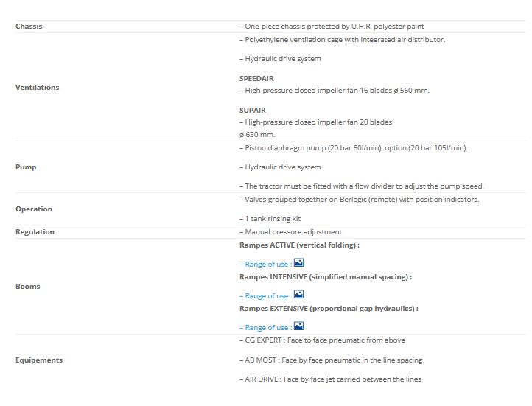Image resolution: width=532 pixels, height=406 pixels.
Task: Click the Operation row label
Action: 34,209
